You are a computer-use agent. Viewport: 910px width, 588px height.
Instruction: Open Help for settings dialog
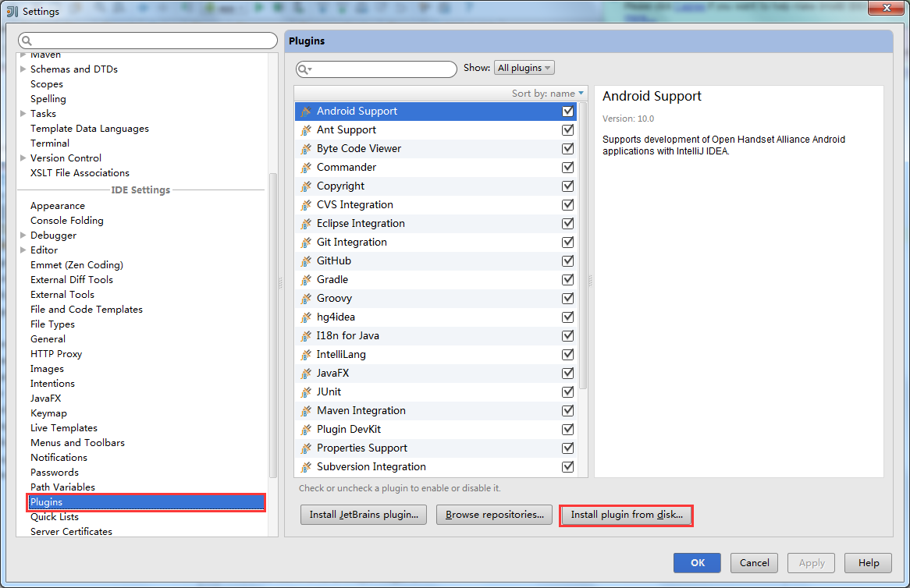point(868,563)
